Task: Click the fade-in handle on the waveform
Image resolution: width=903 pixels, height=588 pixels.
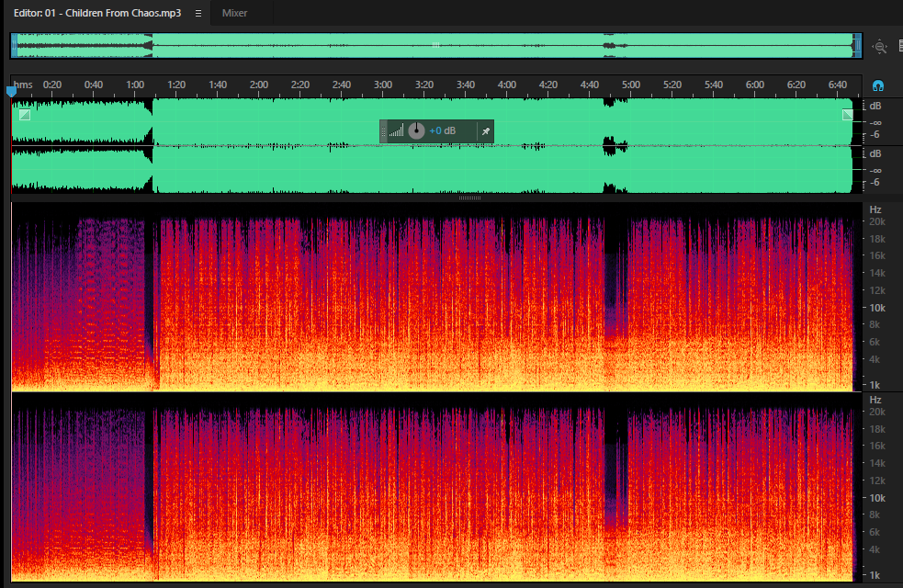Action: (x=25, y=115)
